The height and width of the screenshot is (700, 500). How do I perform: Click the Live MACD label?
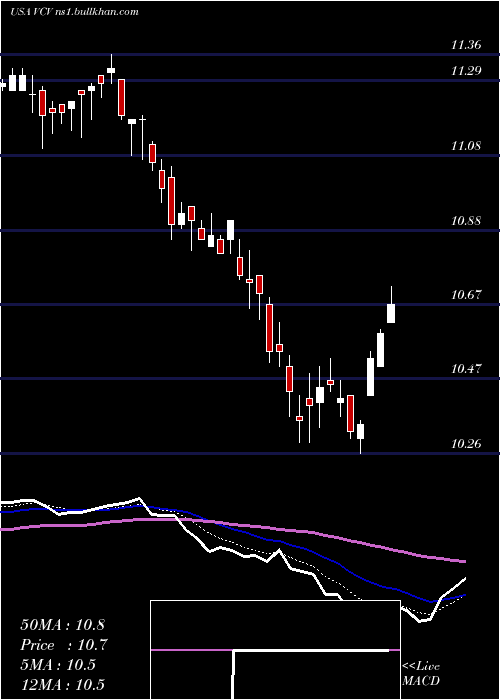point(421,673)
